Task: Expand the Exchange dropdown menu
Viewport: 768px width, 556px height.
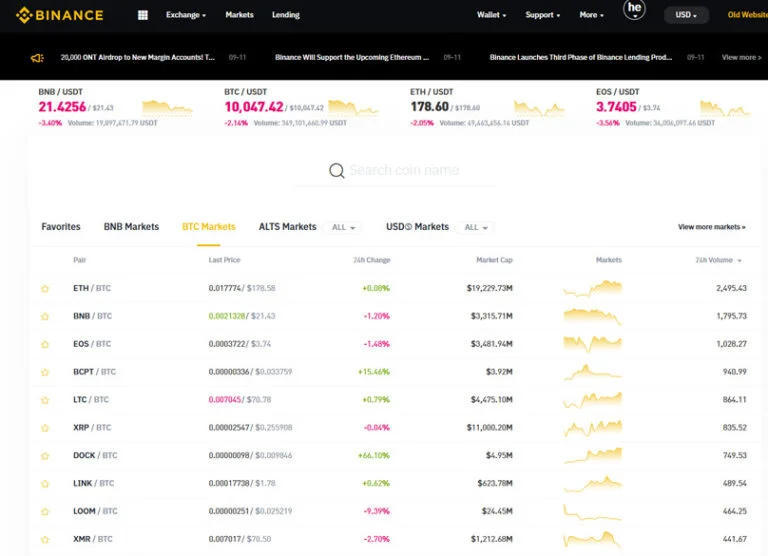Action: click(x=186, y=15)
